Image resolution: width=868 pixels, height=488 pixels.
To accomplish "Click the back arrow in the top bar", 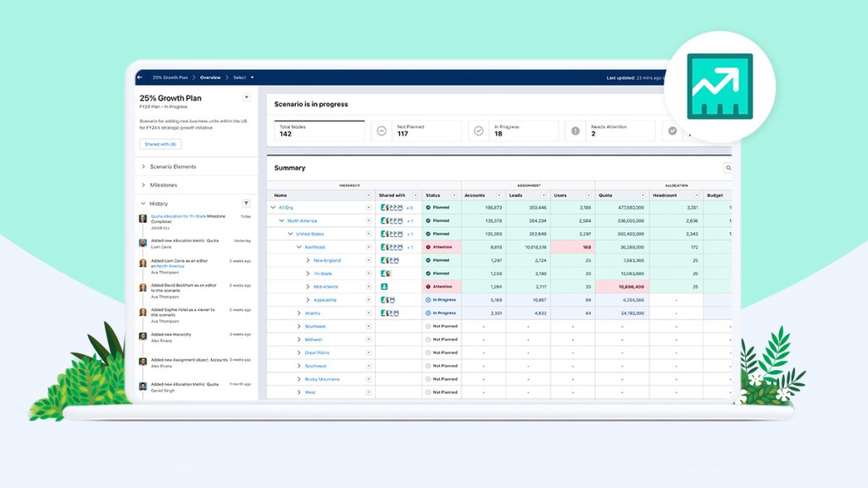I will click(140, 77).
